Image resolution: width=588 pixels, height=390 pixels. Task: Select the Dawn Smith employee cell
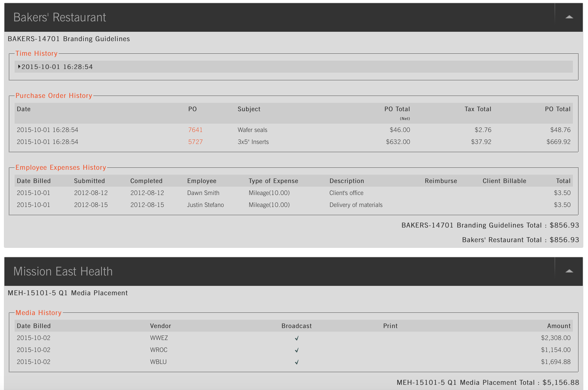203,193
